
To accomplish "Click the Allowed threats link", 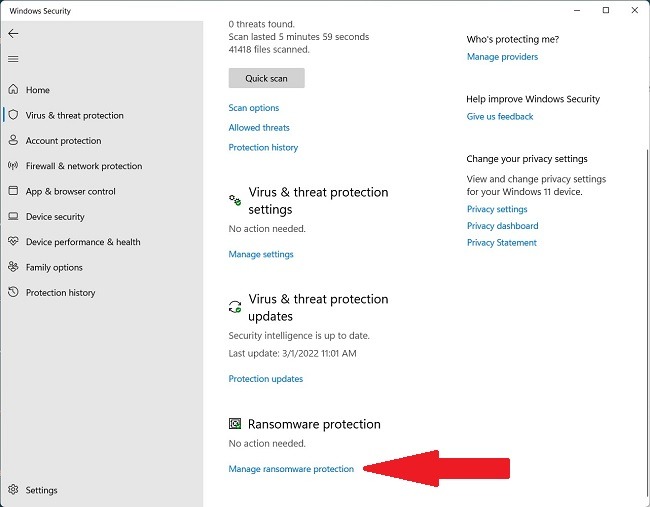I will click(259, 128).
